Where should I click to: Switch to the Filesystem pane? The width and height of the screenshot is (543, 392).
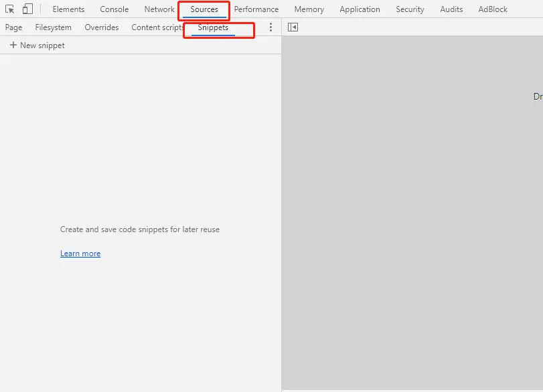click(x=54, y=27)
